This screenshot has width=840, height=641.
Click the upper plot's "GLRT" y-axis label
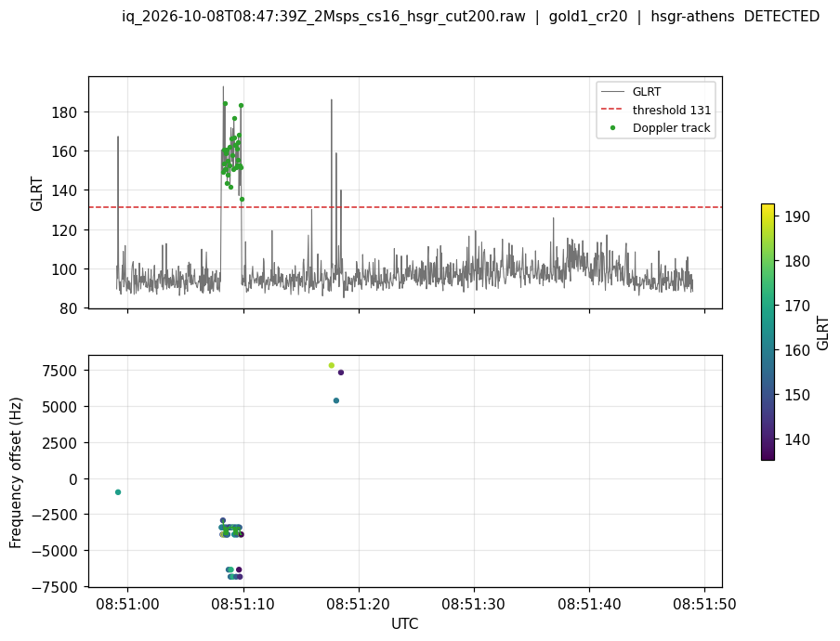(x=36, y=193)
